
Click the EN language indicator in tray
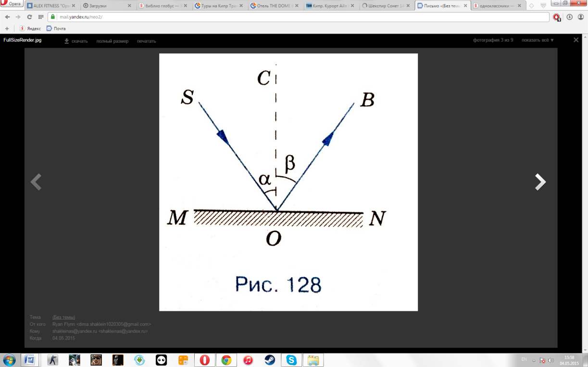(x=524, y=359)
